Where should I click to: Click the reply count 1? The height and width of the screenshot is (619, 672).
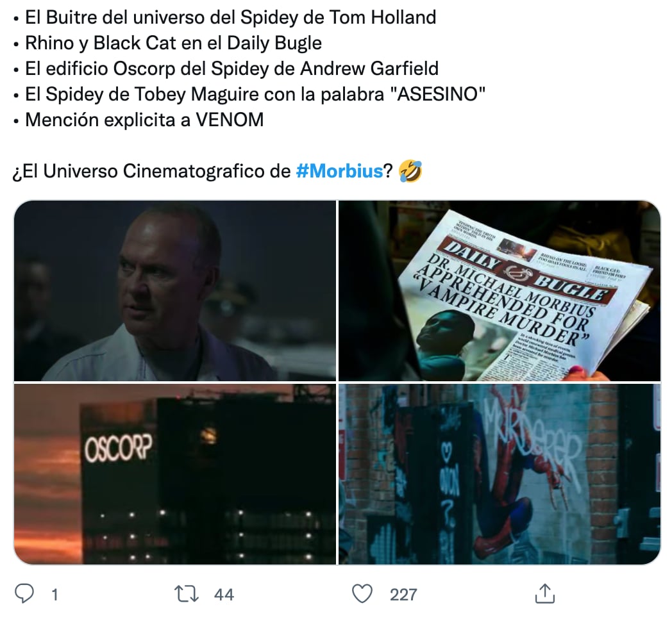tap(55, 595)
